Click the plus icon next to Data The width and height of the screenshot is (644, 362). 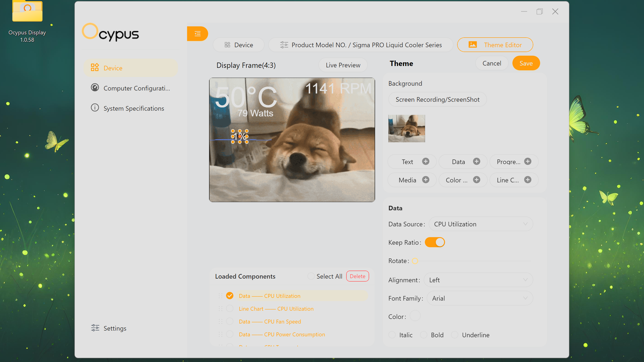476,161
